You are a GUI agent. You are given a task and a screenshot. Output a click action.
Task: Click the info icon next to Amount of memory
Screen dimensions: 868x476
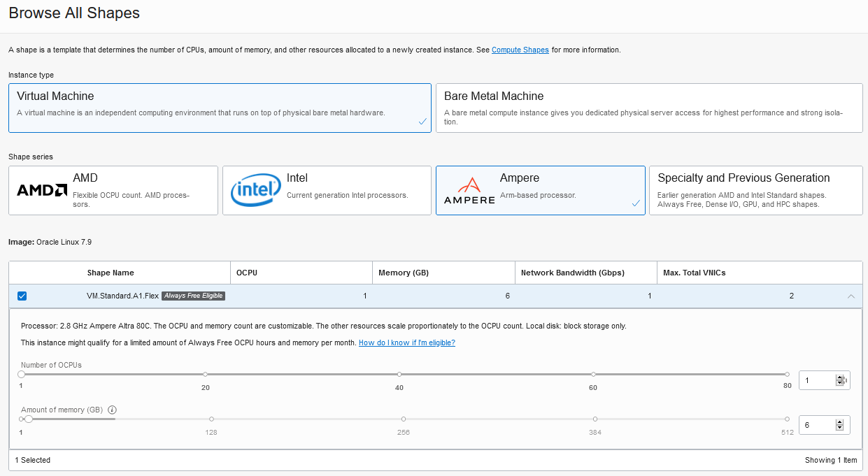112,410
